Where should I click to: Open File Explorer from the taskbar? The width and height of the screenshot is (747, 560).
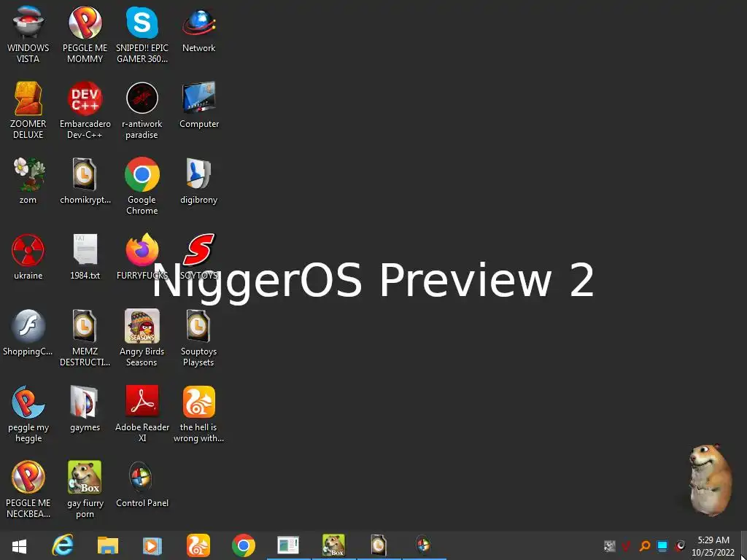[108, 545]
